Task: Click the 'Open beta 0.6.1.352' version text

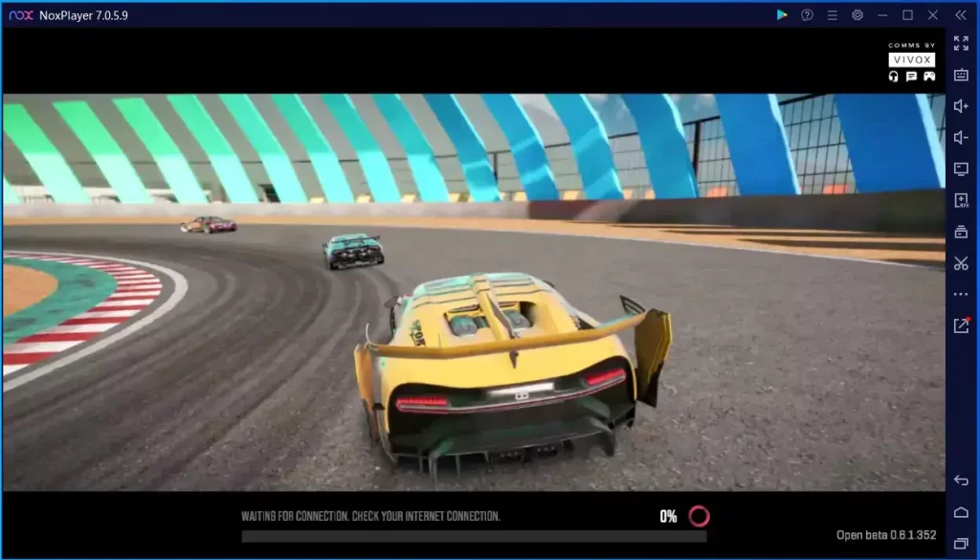Action: (886, 535)
